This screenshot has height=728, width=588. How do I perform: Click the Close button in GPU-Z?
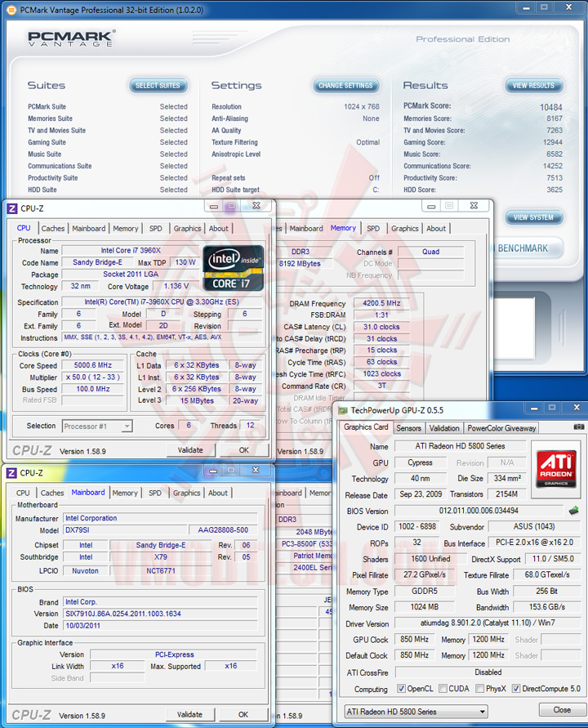(562, 709)
